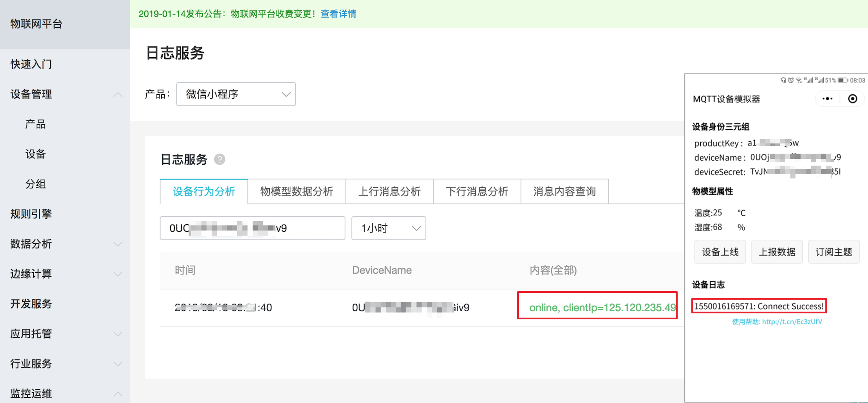Switch to the 消息内容查询 tab

565,191
